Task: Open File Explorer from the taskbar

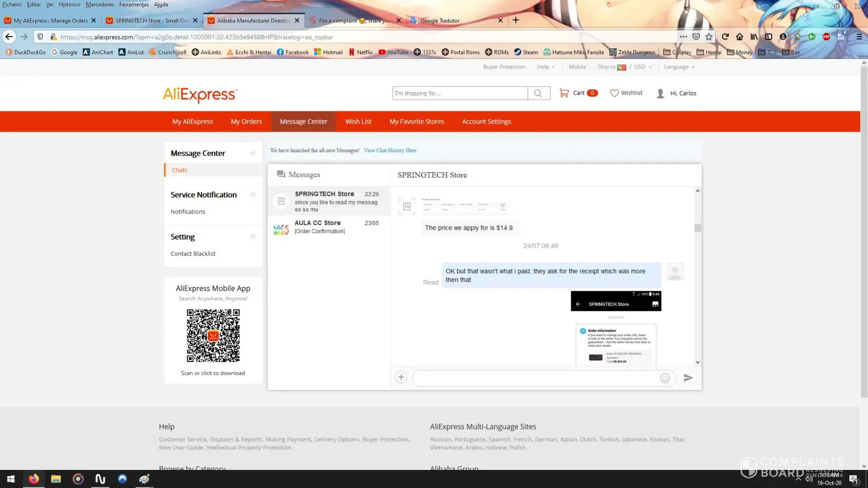Action: (x=56, y=479)
